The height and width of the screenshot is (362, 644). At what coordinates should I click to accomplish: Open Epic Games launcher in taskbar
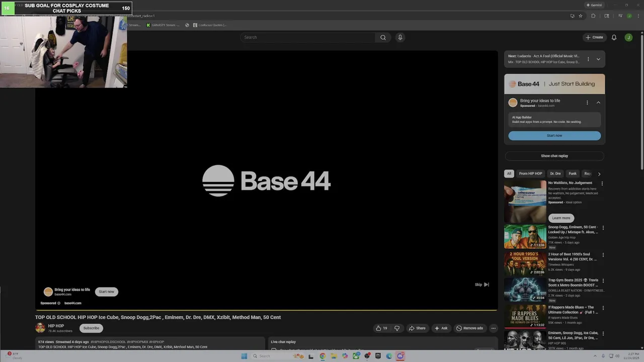point(378,356)
